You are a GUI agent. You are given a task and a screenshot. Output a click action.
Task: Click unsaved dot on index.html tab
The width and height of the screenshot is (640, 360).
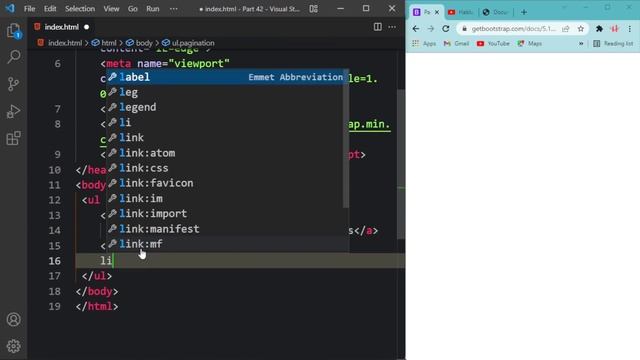pyautogui.click(x=87, y=27)
